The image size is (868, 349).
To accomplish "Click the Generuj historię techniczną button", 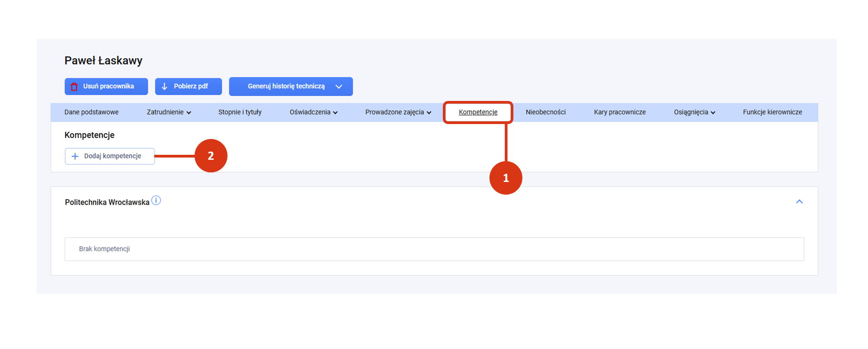I will [291, 86].
